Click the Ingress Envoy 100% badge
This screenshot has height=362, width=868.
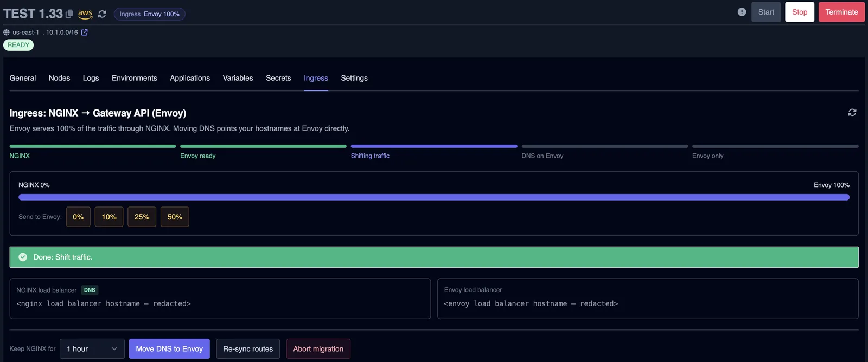point(149,14)
